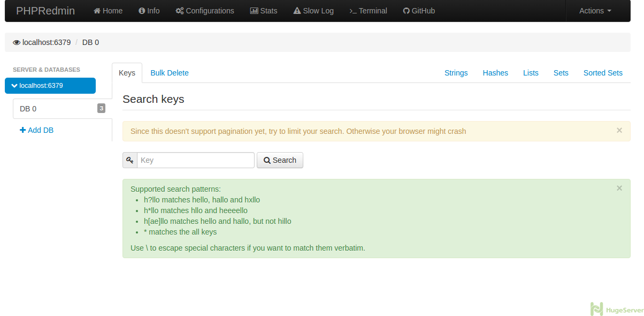Image resolution: width=644 pixels, height=316 pixels.
Task: Click the eye icon in breadcrumb
Action: 17,42
